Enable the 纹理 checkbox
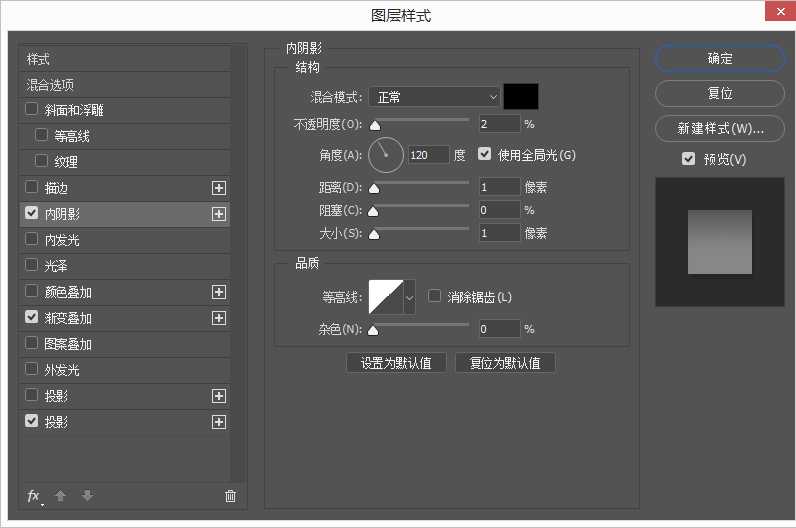 pos(41,161)
